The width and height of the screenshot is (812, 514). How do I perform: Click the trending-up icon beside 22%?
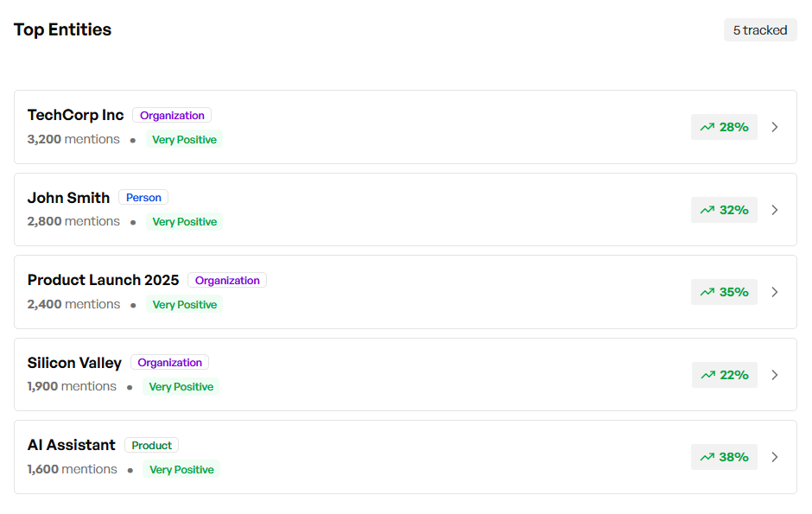(x=707, y=375)
